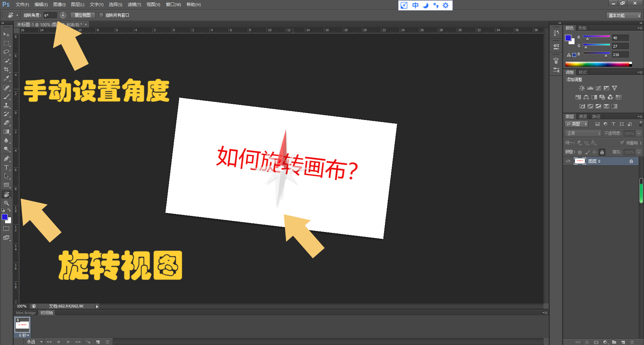Select the Horizontal Type tool
644x345 pixels.
pyautogui.click(x=6, y=167)
